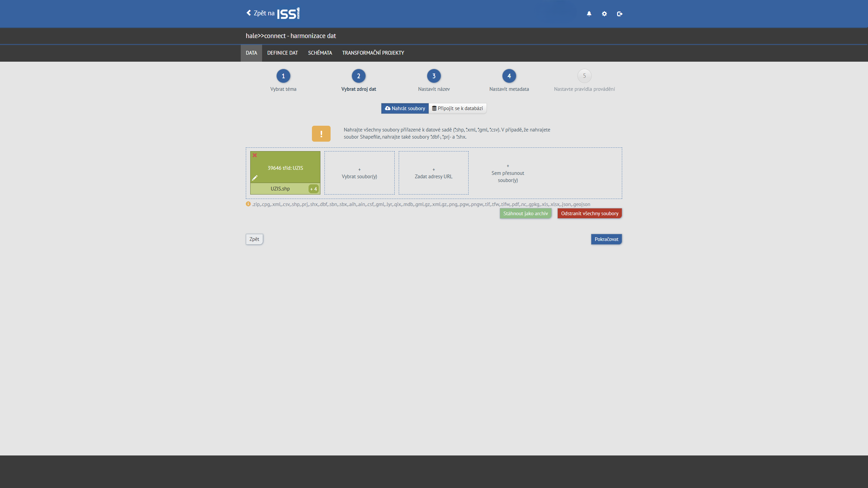This screenshot has height=488, width=868.
Task: Open TRANSFORMAČNÍ PROJEKTY tab
Action: [x=373, y=53]
